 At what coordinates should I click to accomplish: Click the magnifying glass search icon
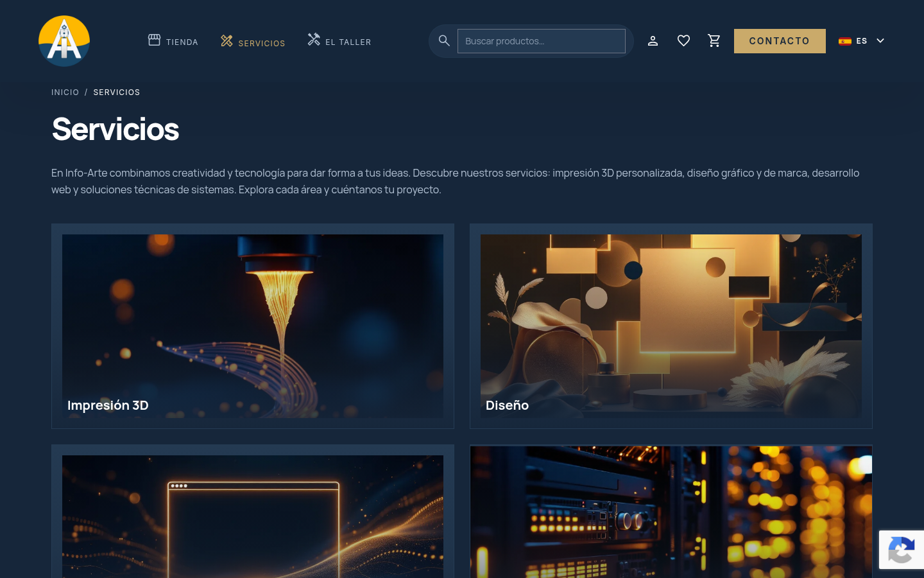[444, 41]
